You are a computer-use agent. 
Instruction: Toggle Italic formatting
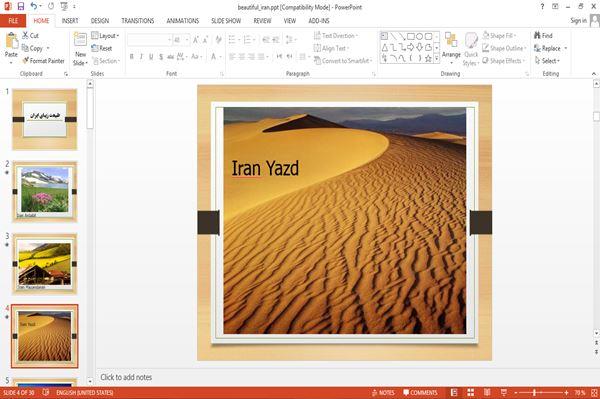(141, 57)
